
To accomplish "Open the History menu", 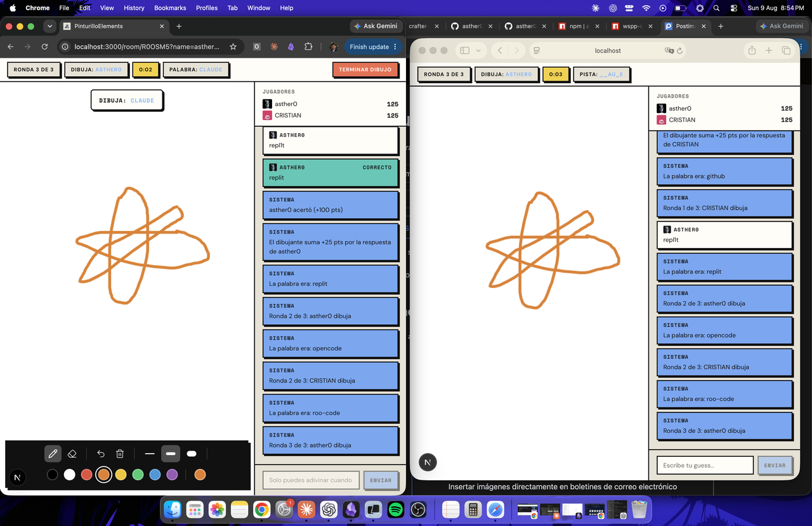I will 134,8.
